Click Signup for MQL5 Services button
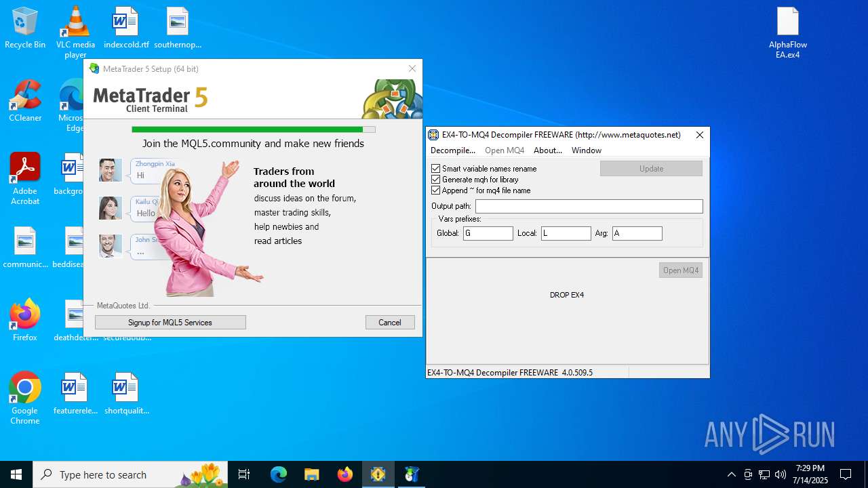This screenshot has height=488, width=868. coord(170,323)
